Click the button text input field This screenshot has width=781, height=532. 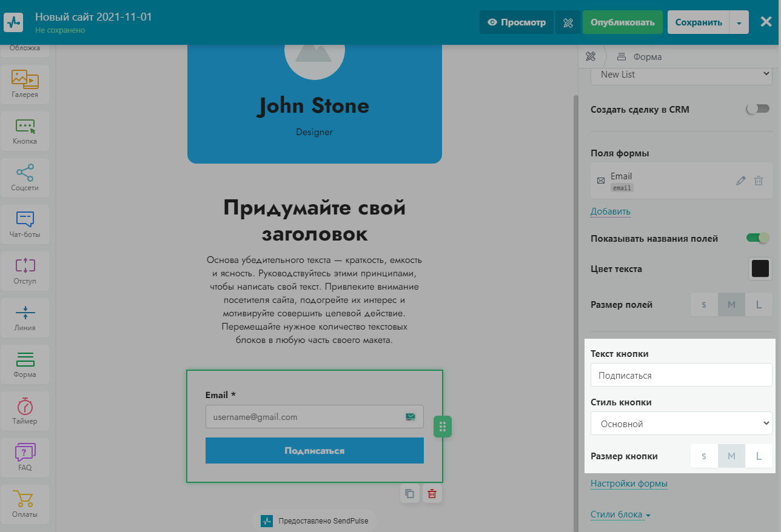pyautogui.click(x=682, y=375)
